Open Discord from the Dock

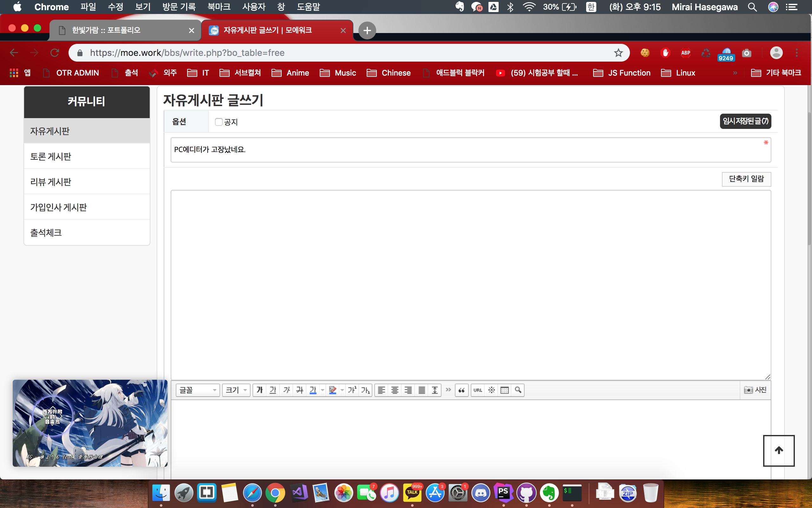(481, 493)
